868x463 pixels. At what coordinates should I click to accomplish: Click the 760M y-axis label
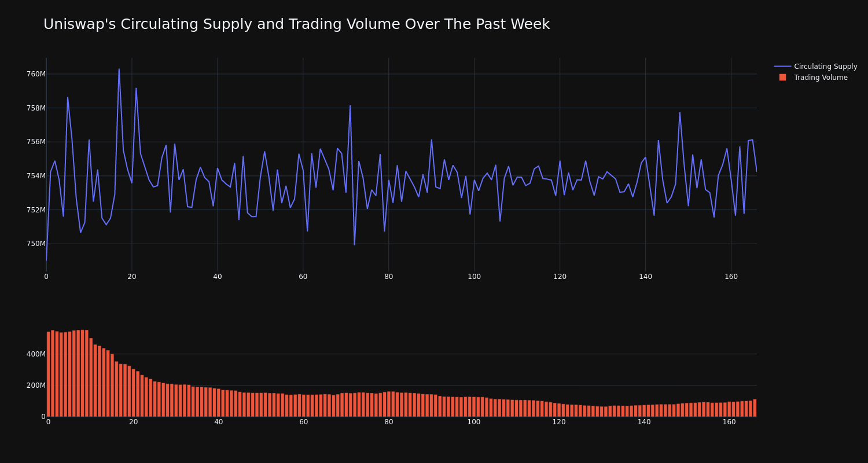36,74
